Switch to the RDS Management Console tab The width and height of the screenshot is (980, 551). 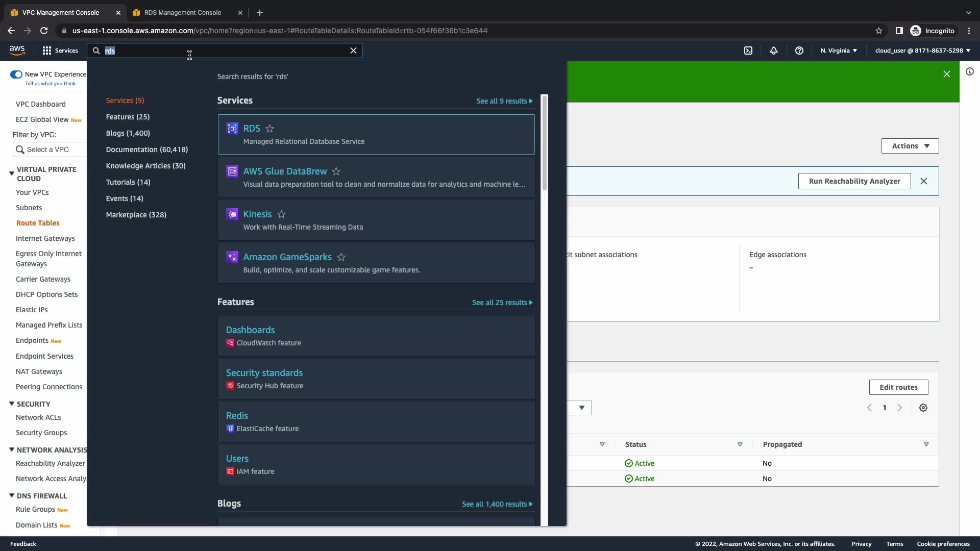pyautogui.click(x=182, y=12)
